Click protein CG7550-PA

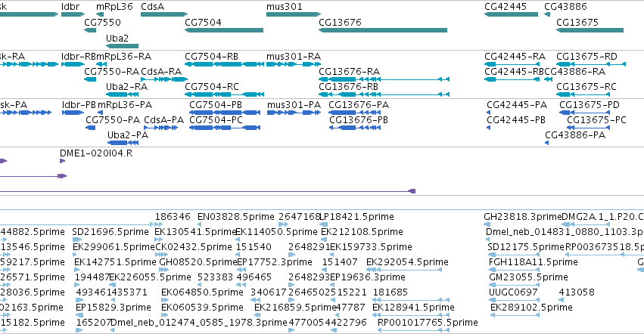tap(90, 128)
